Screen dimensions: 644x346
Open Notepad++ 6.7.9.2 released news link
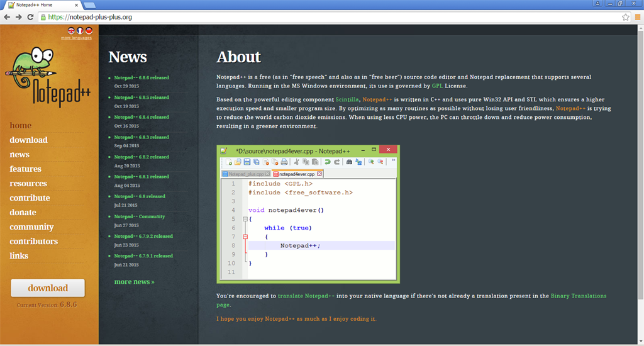143,236
